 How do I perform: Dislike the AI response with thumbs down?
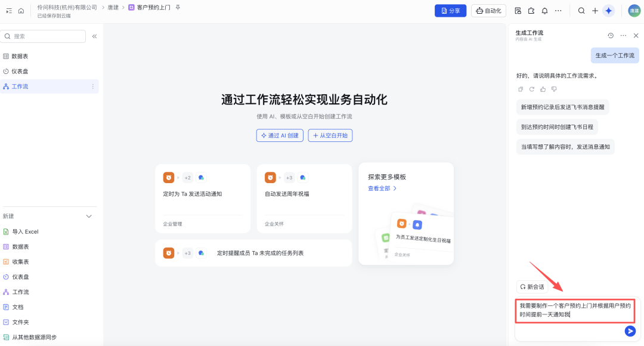coord(554,89)
